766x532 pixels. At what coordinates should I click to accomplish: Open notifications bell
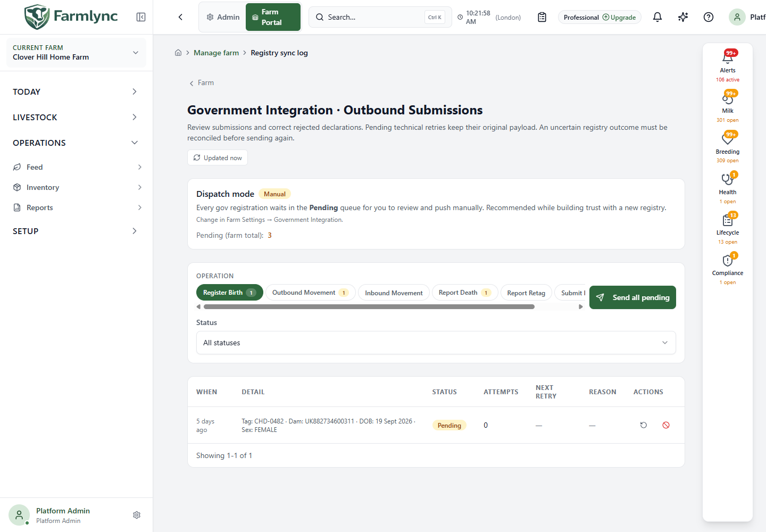coord(657,17)
